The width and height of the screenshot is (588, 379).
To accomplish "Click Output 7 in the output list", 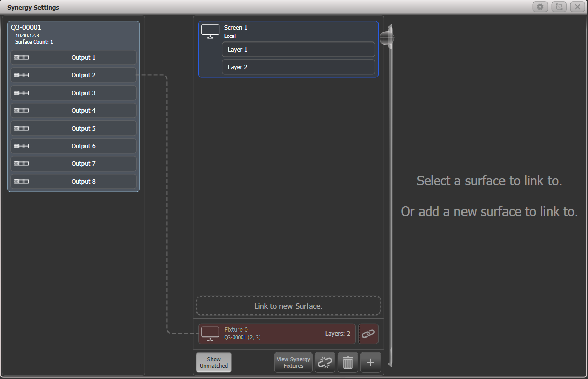I will (83, 163).
